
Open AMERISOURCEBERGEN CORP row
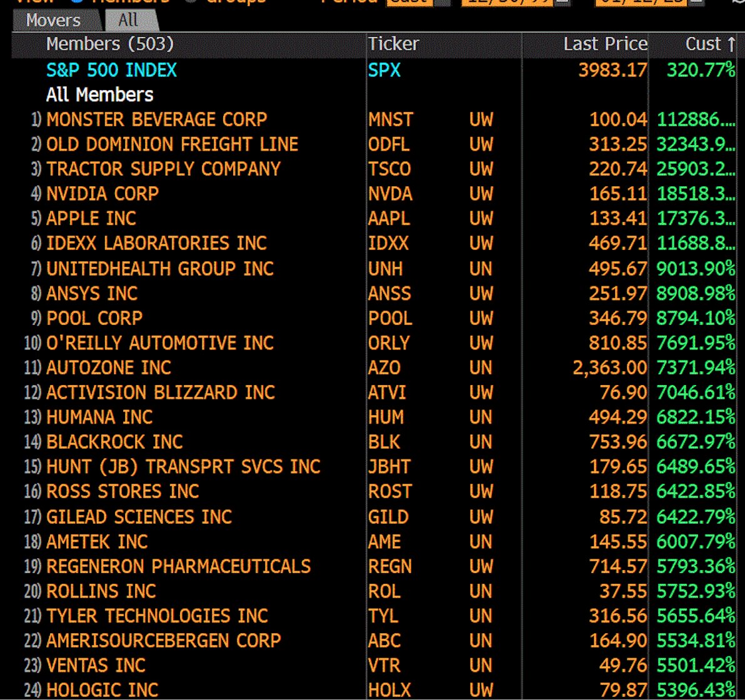point(374,641)
